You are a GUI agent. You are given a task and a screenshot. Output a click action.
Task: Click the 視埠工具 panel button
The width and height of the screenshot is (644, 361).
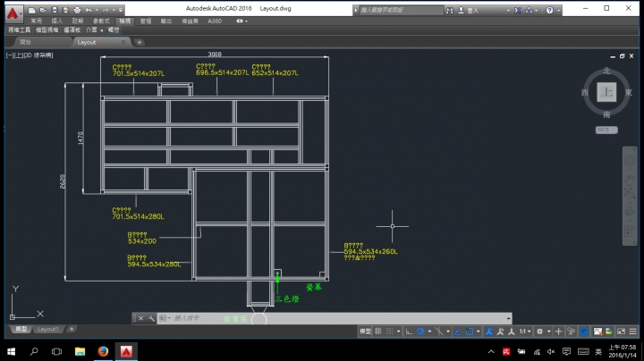(x=20, y=30)
